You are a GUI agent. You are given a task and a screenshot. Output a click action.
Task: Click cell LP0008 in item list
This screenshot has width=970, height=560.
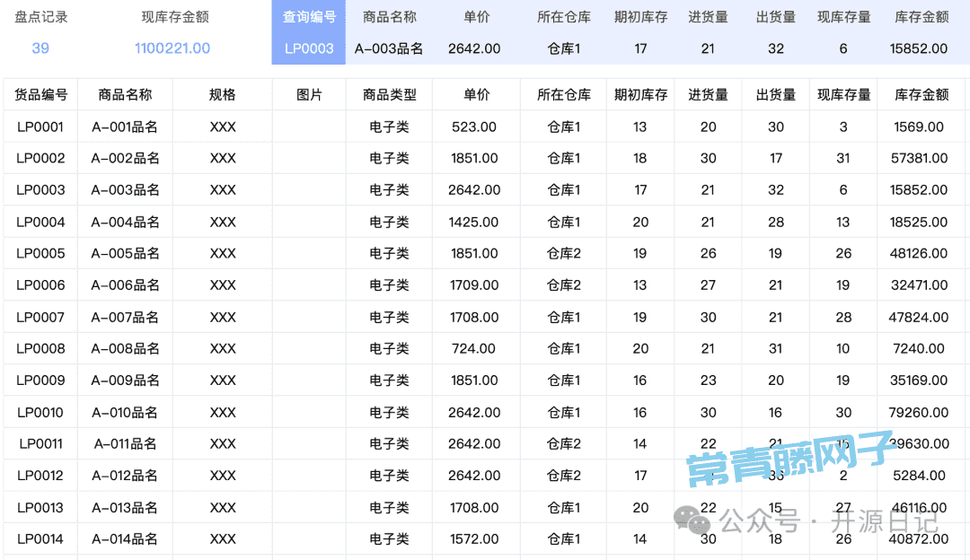click(x=40, y=348)
